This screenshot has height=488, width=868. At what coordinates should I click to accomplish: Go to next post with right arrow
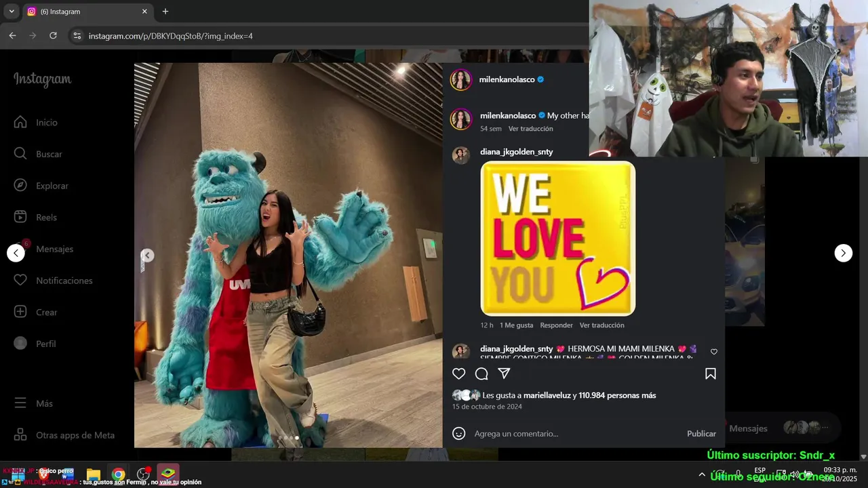843,253
